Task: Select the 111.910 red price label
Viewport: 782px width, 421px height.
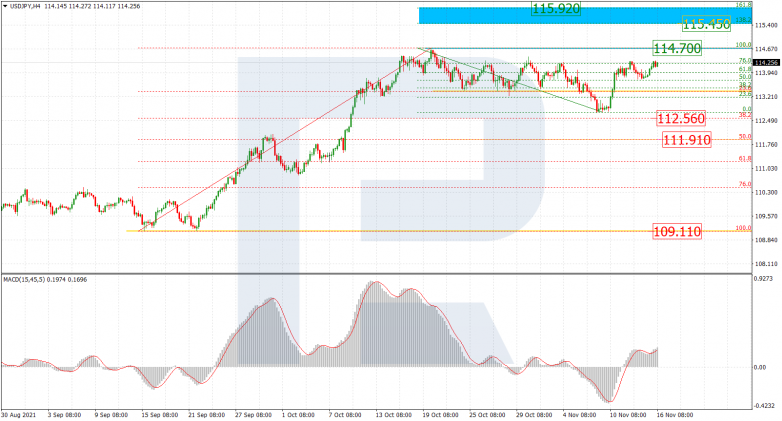Action: (687, 140)
